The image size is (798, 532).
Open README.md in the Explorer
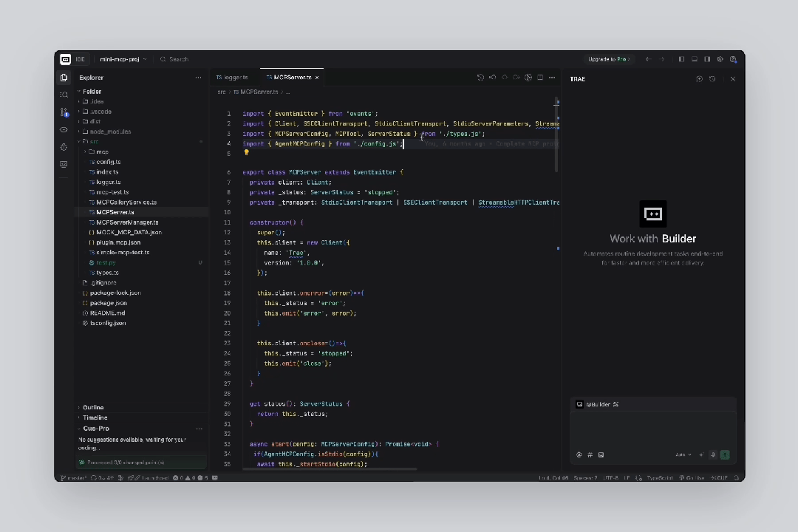141,313
